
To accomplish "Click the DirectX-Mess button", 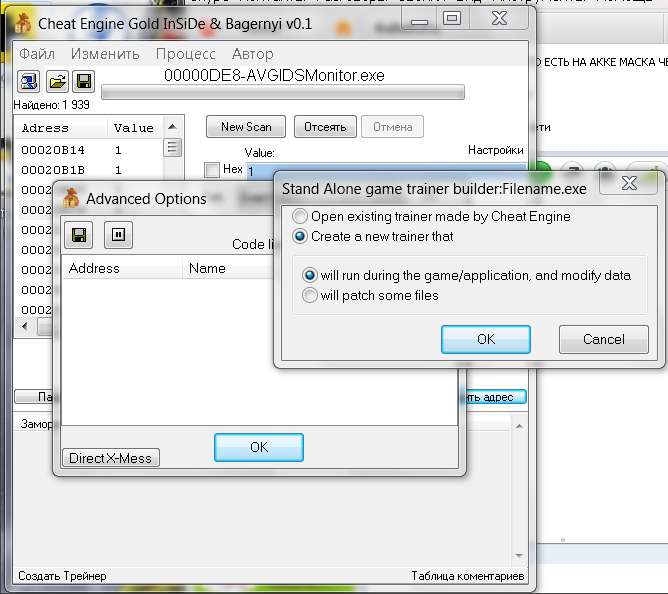I will (x=111, y=458).
